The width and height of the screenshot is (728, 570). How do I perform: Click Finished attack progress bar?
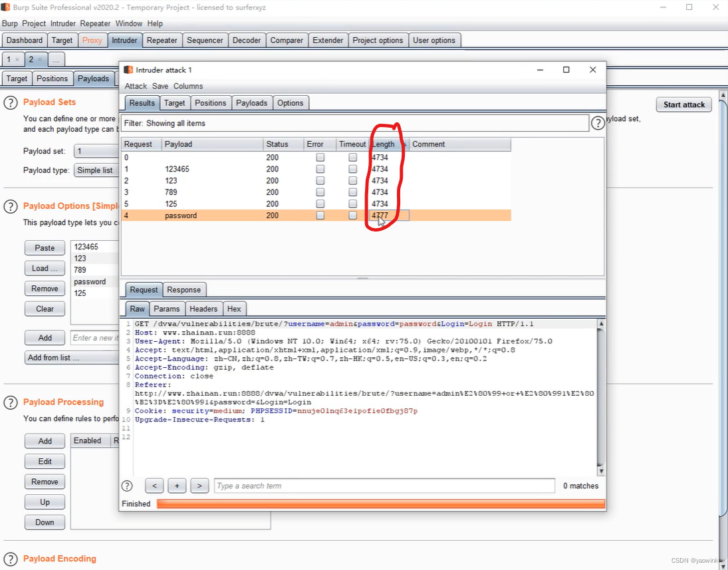[x=381, y=504]
